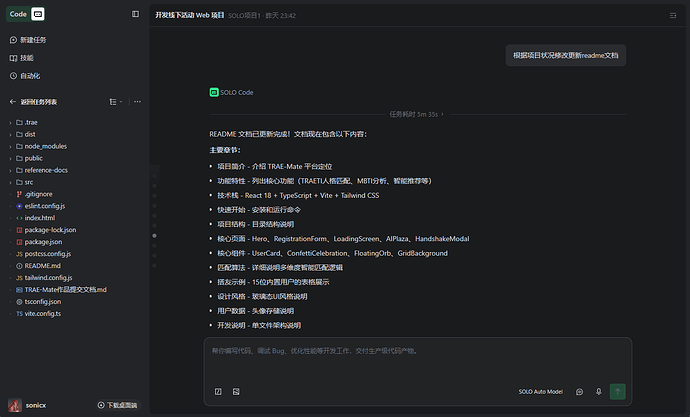Go back via 返回任务列表

(x=33, y=102)
